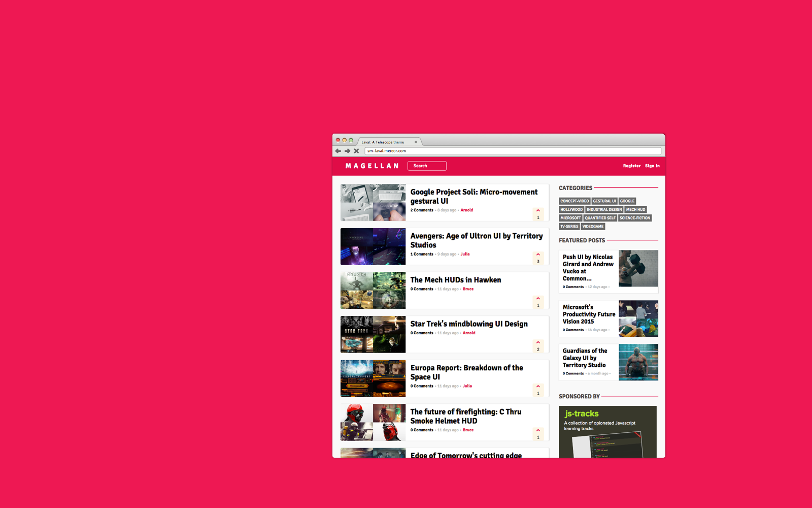The image size is (812, 508).
Task: Open Edge of Tomorrow's cutting edge title
Action: pos(466,455)
